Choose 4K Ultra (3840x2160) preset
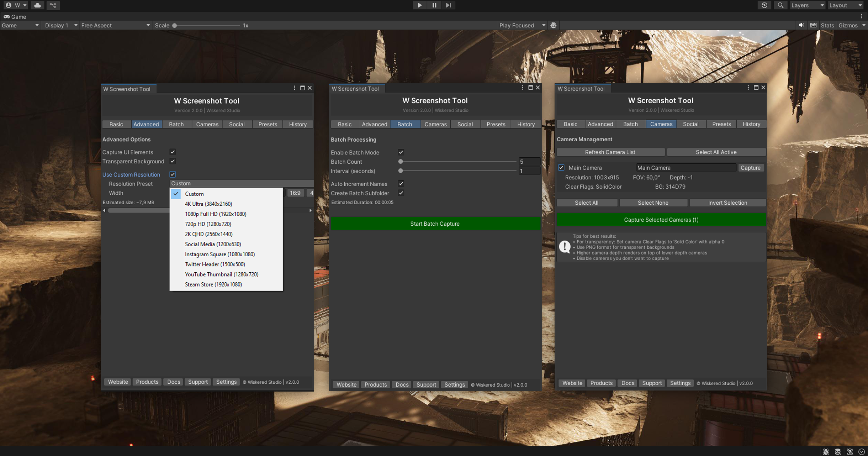Image resolution: width=868 pixels, height=456 pixels. click(x=208, y=204)
